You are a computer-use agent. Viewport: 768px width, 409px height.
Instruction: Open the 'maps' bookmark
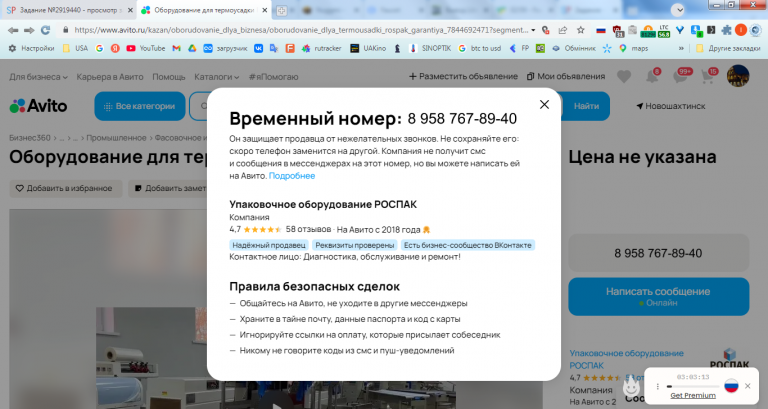633,48
